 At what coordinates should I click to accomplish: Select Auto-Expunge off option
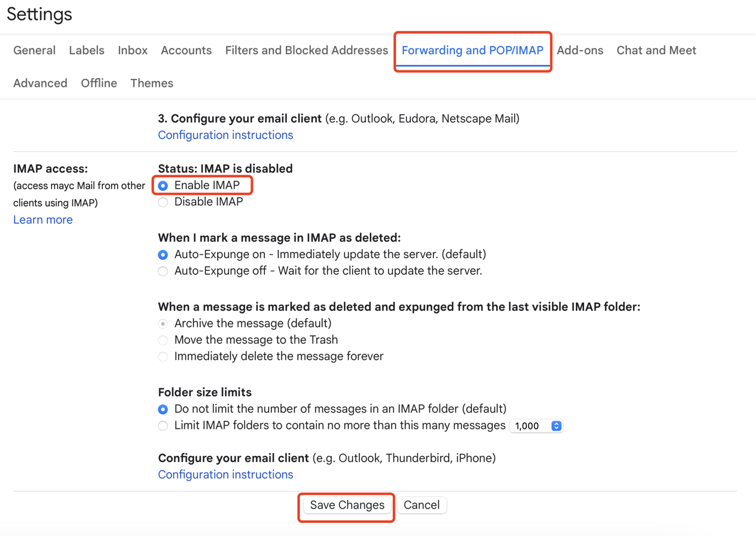click(163, 271)
